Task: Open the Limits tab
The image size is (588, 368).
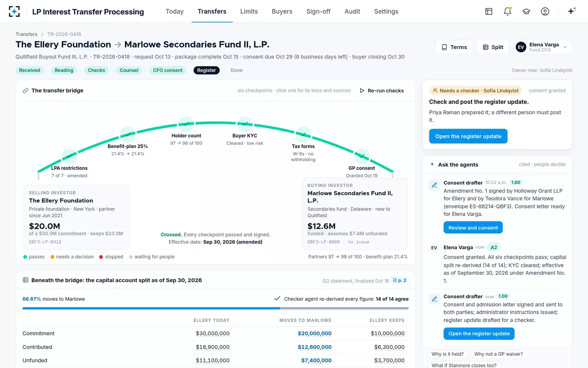Action: pos(249,11)
